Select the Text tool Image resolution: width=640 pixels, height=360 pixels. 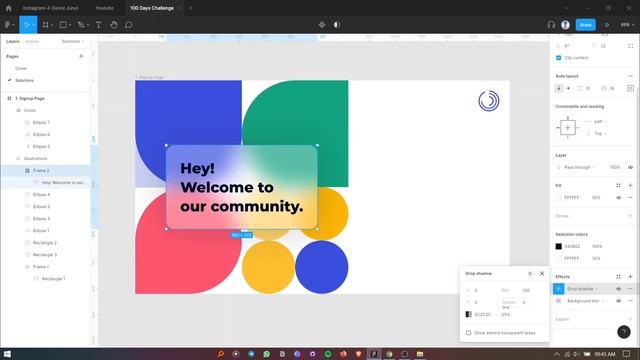(x=98, y=25)
